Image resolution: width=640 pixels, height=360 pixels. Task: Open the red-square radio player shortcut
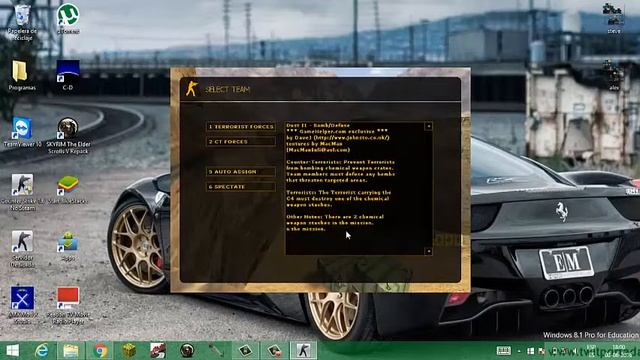(68, 305)
